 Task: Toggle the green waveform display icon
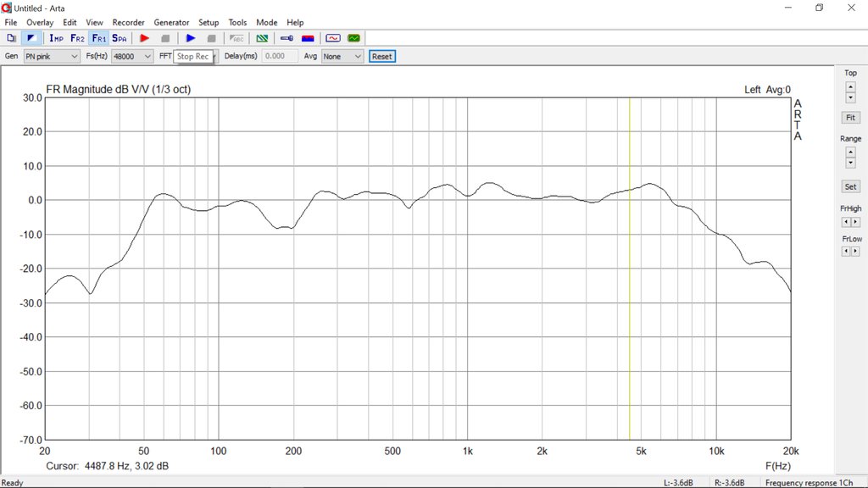(353, 38)
